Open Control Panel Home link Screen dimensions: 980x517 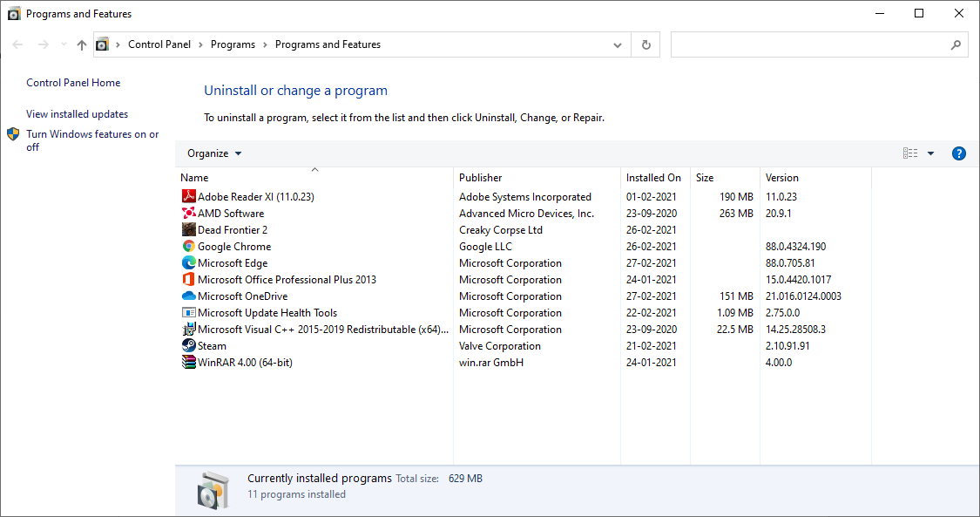tap(73, 83)
